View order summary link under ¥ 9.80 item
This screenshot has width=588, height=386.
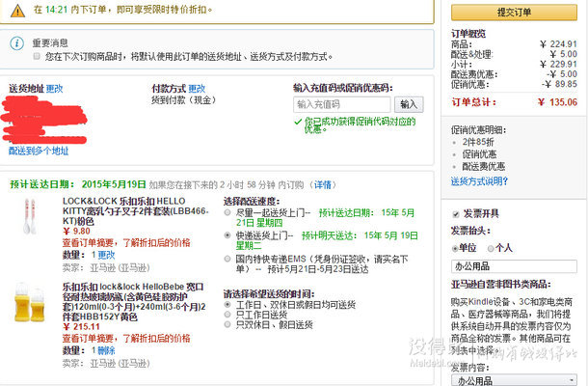pos(126,242)
